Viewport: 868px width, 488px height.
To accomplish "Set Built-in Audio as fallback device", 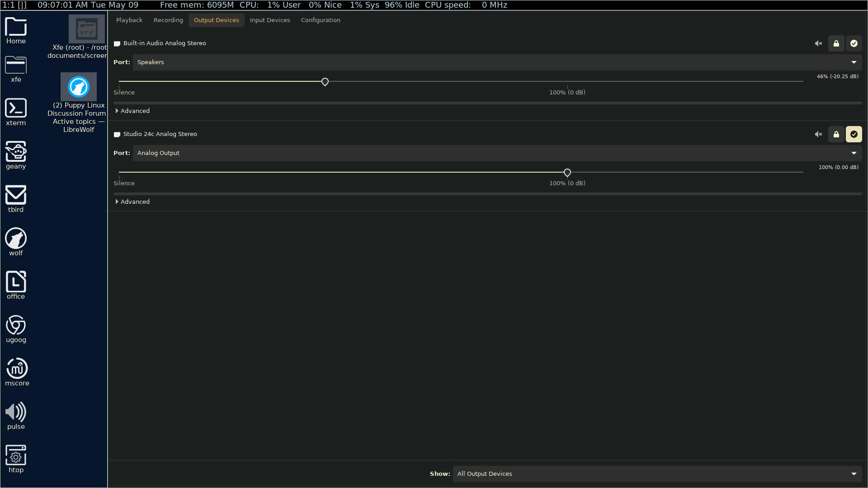I will click(854, 43).
